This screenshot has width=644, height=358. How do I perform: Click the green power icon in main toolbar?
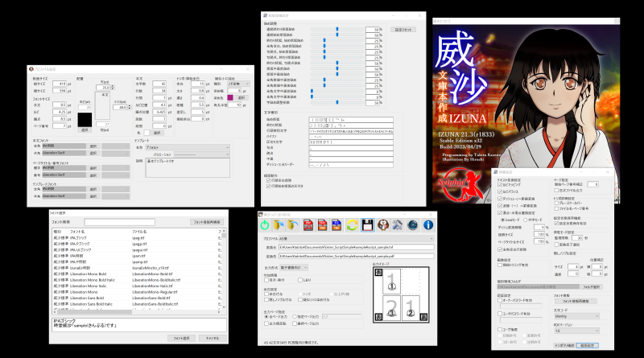click(x=265, y=225)
